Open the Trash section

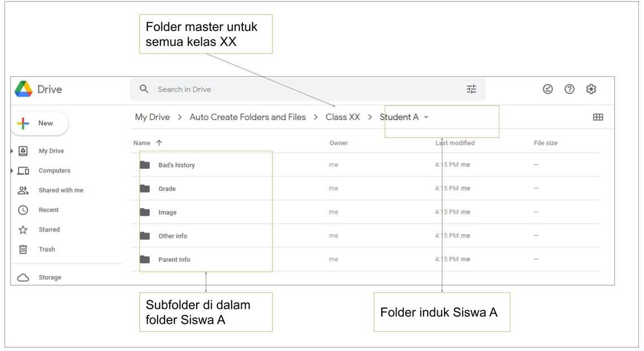[x=46, y=249]
